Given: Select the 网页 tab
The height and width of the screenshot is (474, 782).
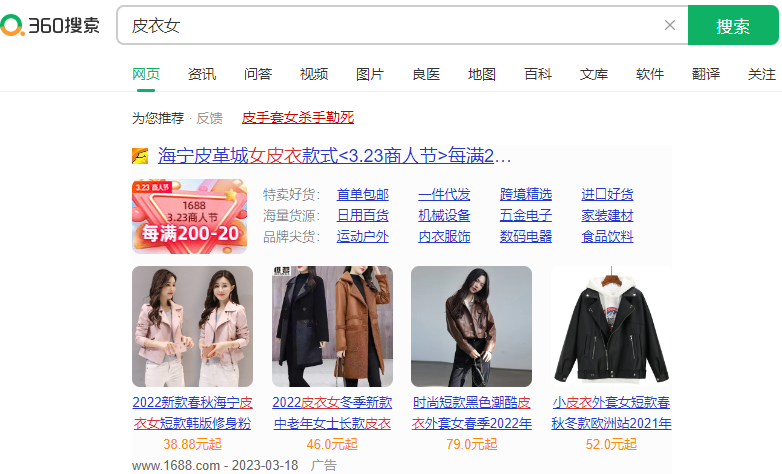Looking at the screenshot, I should point(146,74).
